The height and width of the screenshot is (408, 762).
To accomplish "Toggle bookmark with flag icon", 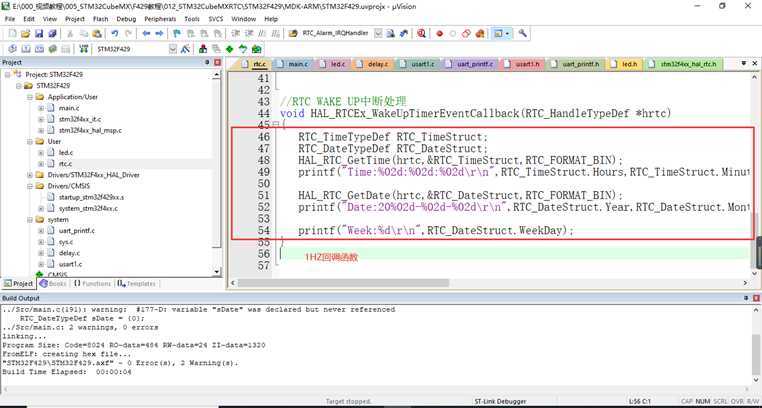I will point(177,34).
